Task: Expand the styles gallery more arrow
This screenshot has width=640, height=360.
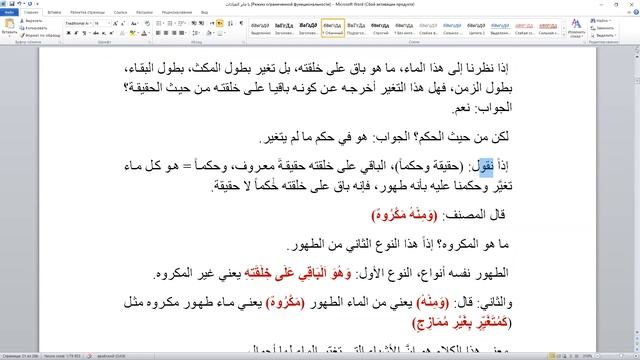Action: 564,36
